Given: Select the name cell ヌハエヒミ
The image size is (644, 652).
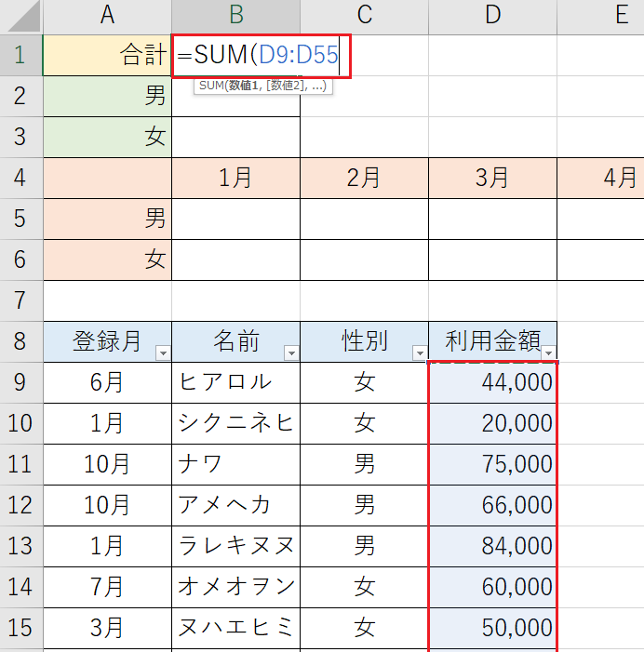Looking at the screenshot, I should point(235,628).
